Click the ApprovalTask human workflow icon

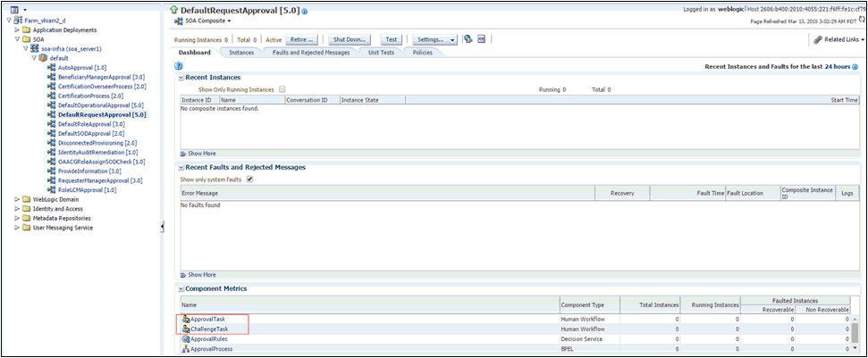pos(186,320)
